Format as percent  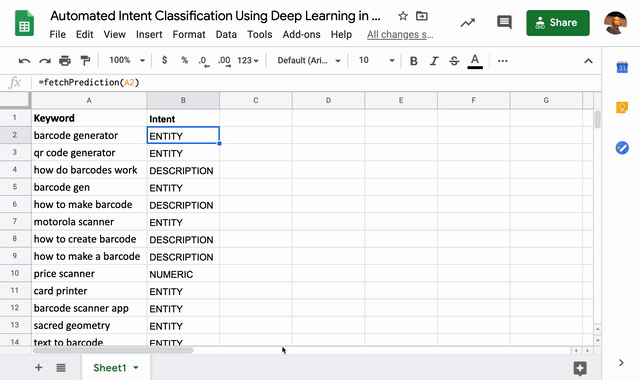click(184, 60)
